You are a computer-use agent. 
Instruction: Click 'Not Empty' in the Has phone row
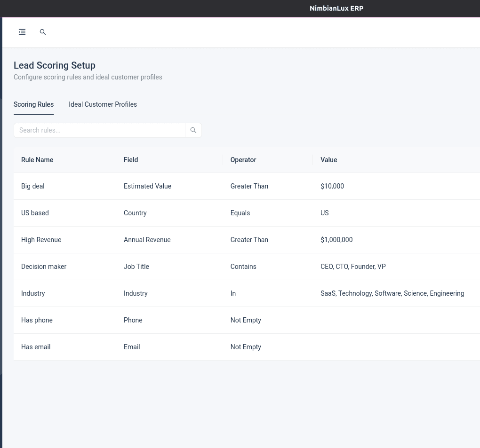point(246,320)
